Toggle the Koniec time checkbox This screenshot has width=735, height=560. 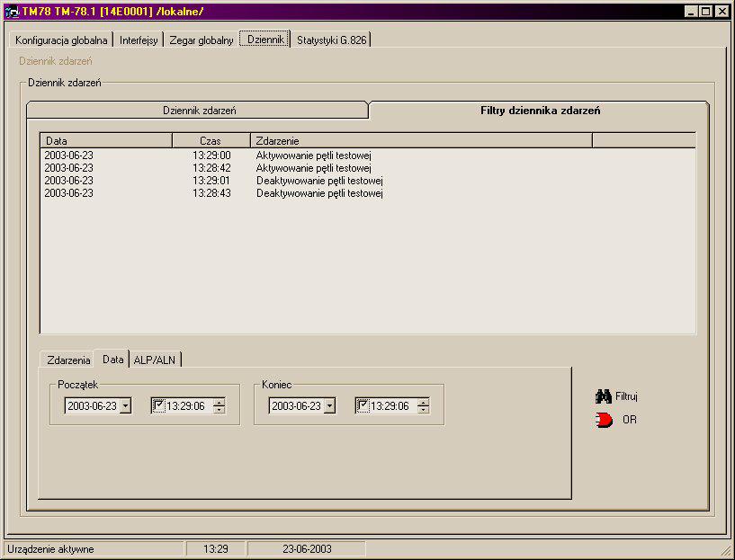click(363, 405)
